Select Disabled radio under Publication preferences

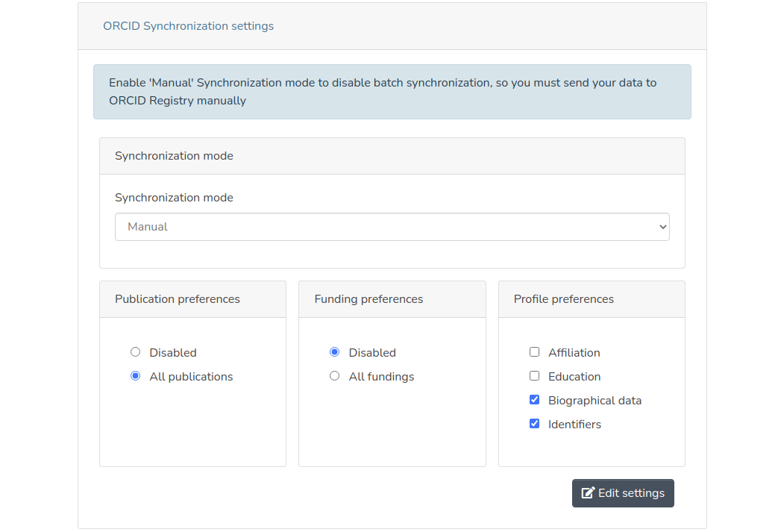(135, 352)
